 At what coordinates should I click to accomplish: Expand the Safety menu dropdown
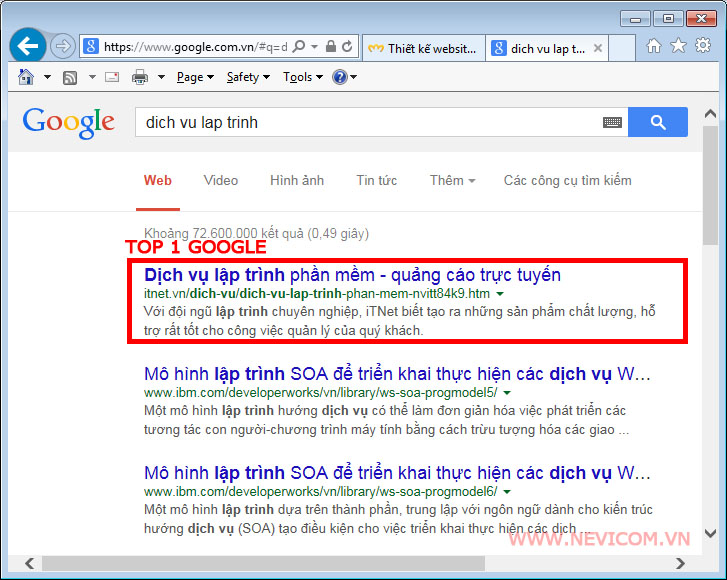coord(247,77)
